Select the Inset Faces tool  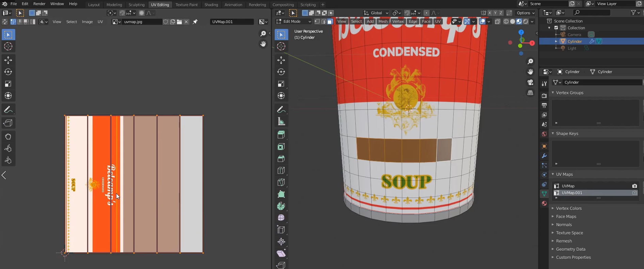click(x=281, y=147)
